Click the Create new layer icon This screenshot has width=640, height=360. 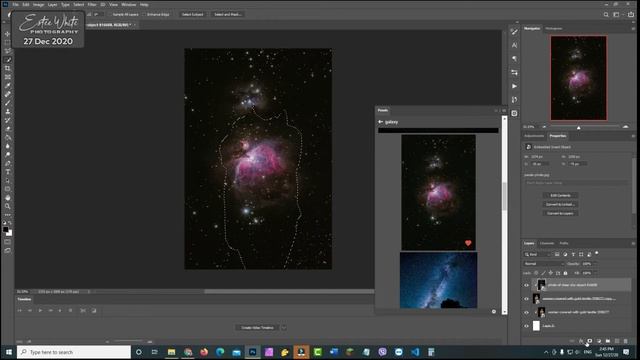[617, 341]
